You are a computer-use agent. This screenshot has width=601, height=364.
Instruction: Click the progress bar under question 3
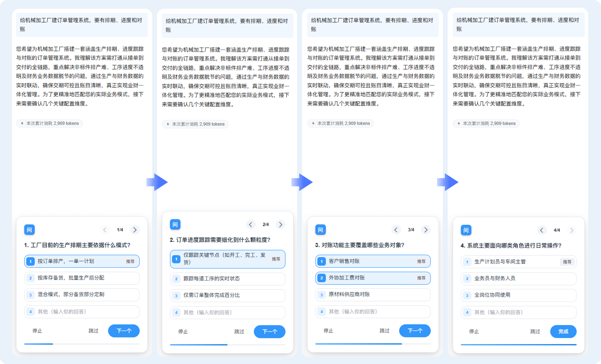(x=373, y=344)
